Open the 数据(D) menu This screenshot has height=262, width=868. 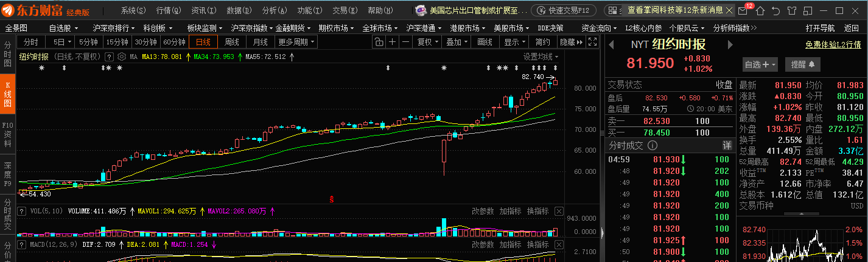click(x=239, y=10)
